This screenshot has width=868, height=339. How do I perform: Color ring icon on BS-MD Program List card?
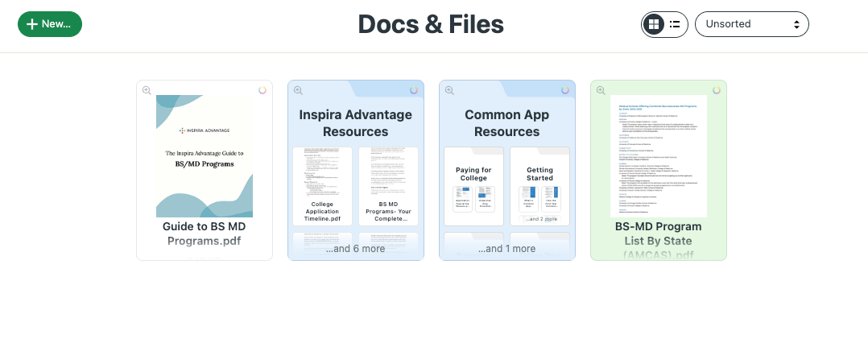pos(717,90)
